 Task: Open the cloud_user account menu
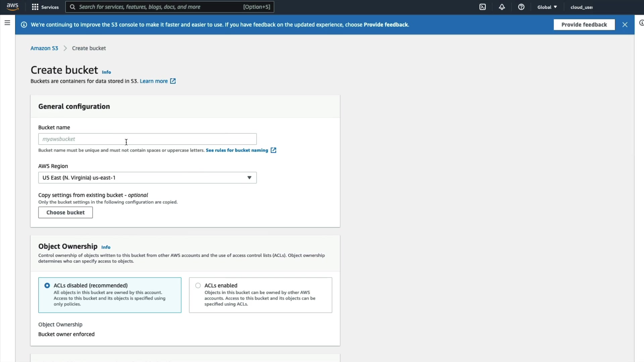click(x=581, y=7)
